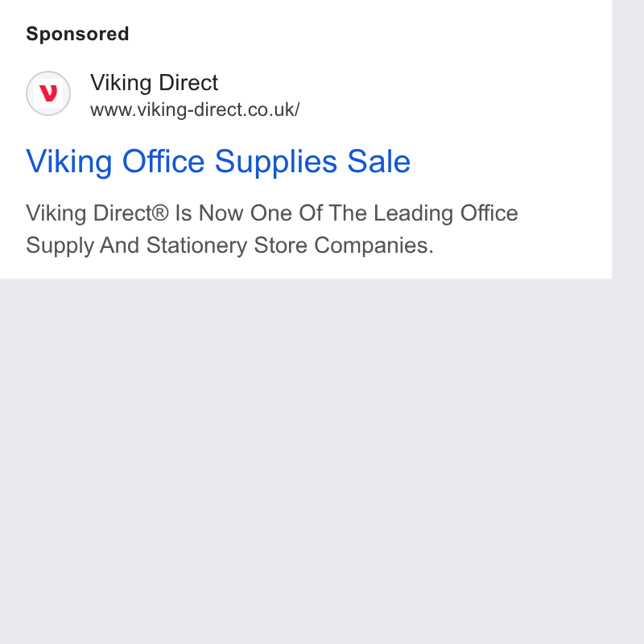Open the Viking Office Supplies Sale headline
This screenshot has width=644, height=644.
[218, 163]
